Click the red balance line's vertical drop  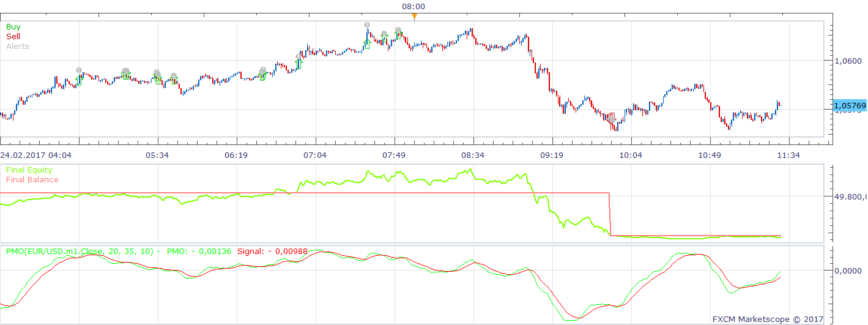(x=610, y=214)
